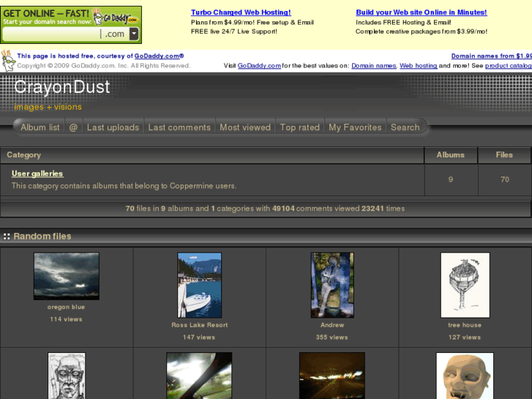Click the Albums column header
The height and width of the screenshot is (399, 532).
point(451,155)
